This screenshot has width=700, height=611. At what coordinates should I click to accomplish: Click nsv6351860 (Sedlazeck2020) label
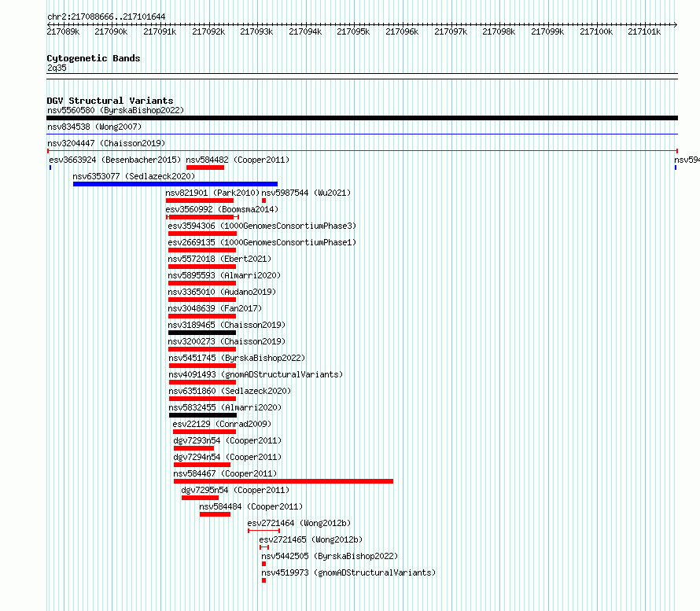coord(230,391)
